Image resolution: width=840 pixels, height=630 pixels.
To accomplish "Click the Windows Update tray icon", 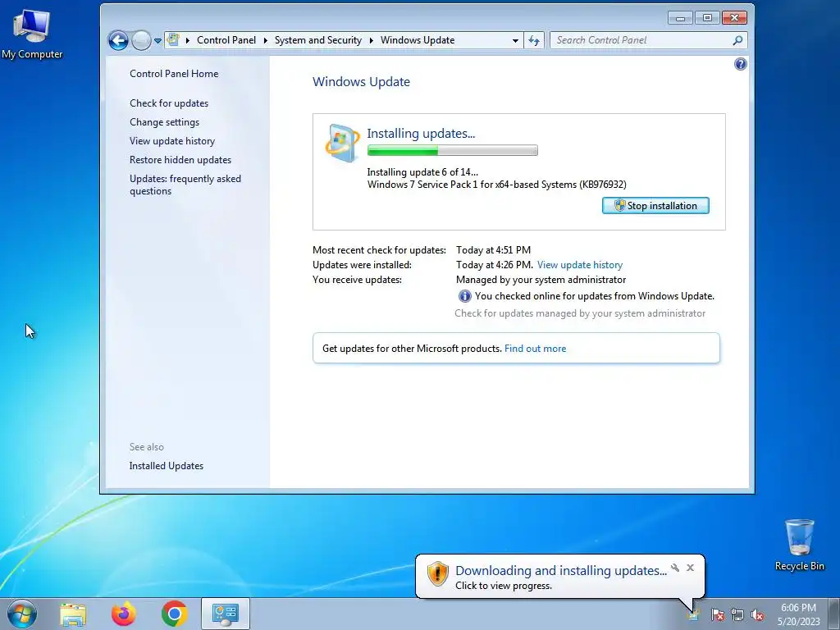I will coord(694,614).
